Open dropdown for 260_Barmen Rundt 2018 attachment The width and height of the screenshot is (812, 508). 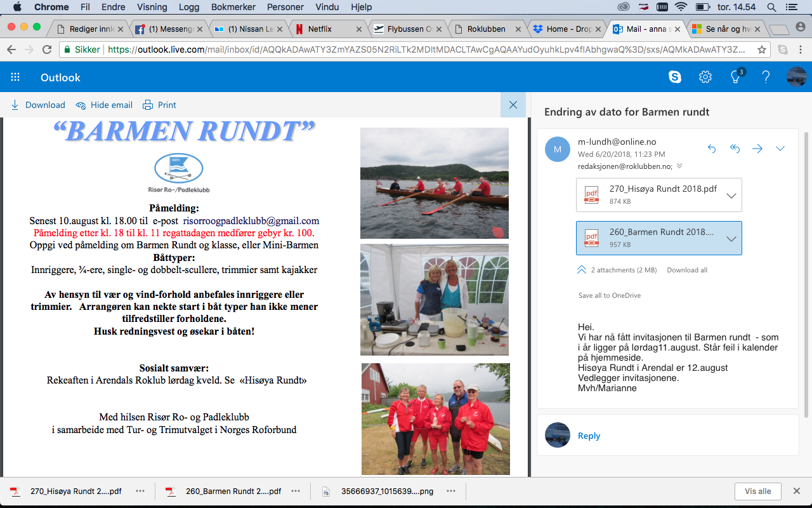coord(731,239)
